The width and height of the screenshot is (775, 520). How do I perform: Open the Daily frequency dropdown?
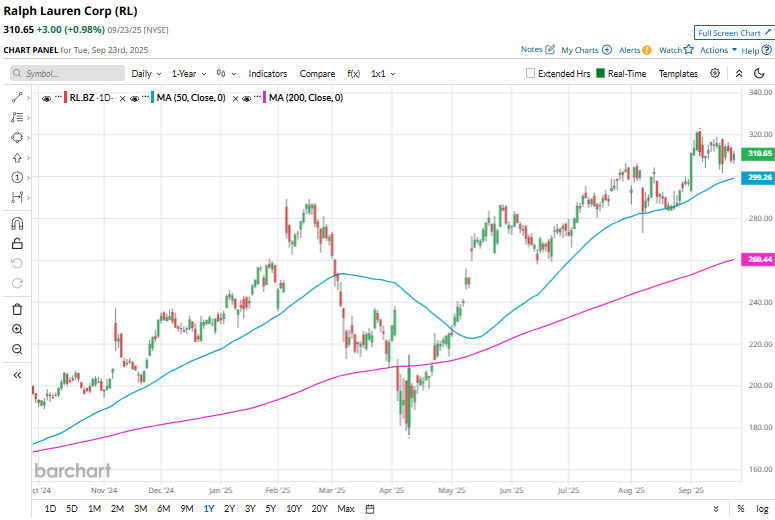(x=146, y=74)
